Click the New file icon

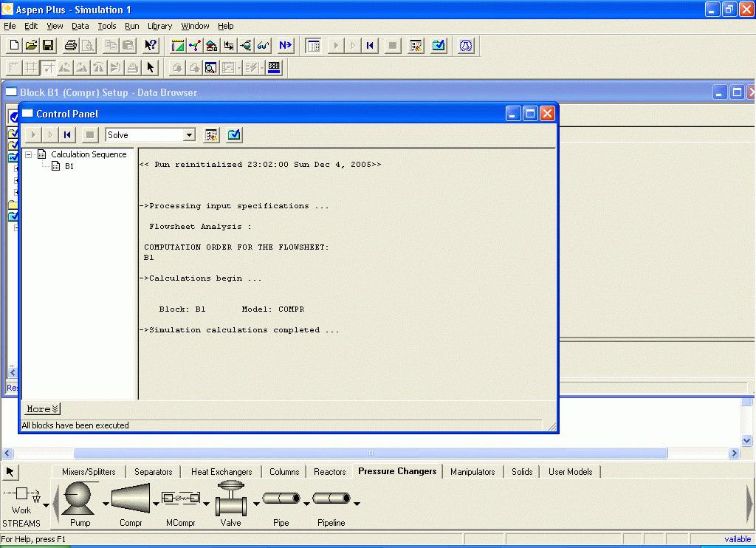pyautogui.click(x=14, y=45)
